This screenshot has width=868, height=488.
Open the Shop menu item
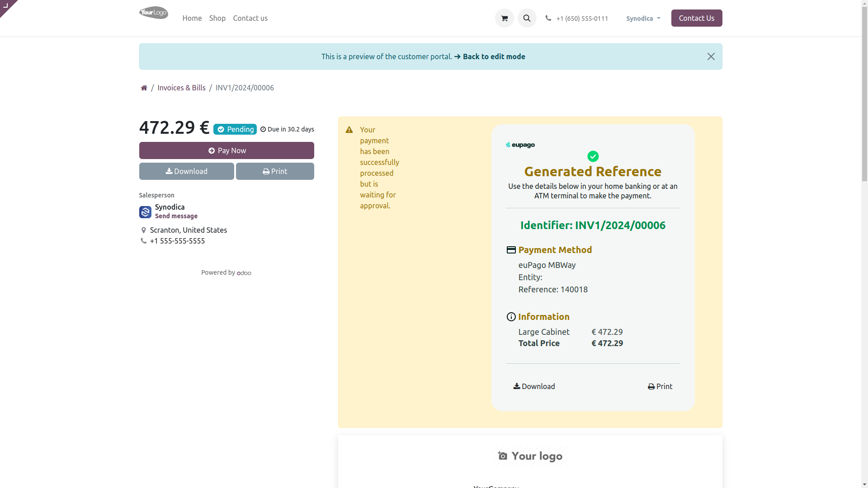217,18
